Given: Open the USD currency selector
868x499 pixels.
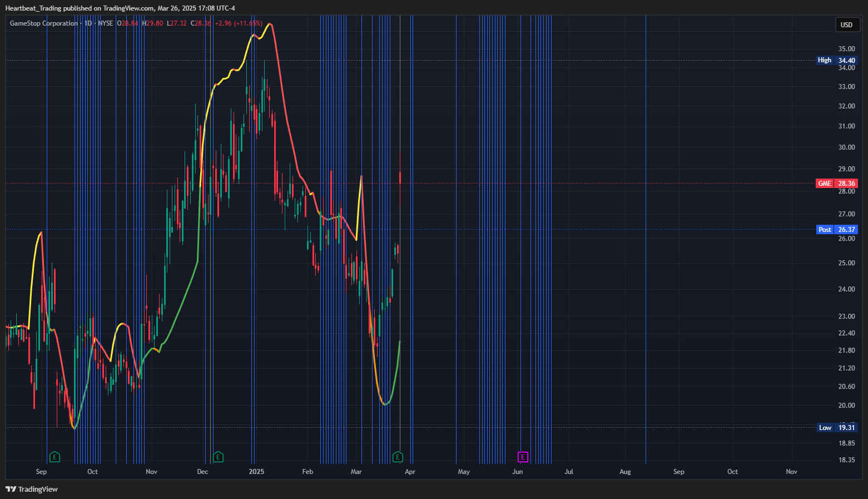Looking at the screenshot, I should (x=846, y=24).
